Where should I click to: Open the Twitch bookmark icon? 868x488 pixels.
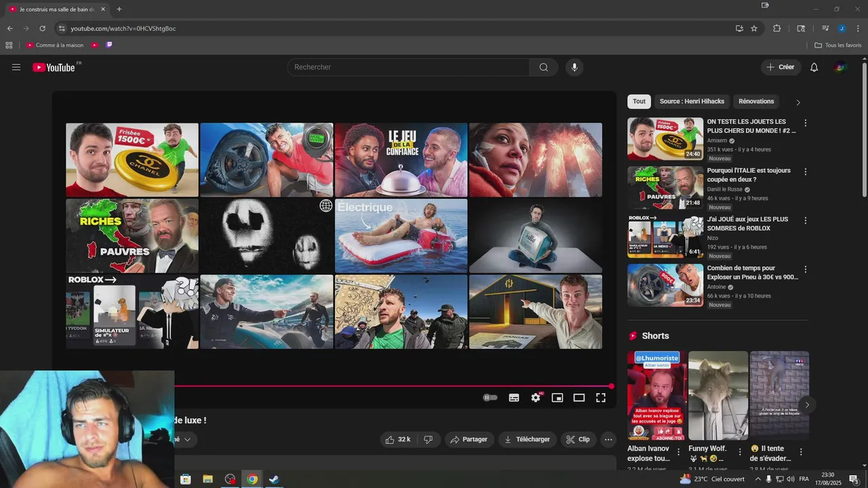[109, 45]
